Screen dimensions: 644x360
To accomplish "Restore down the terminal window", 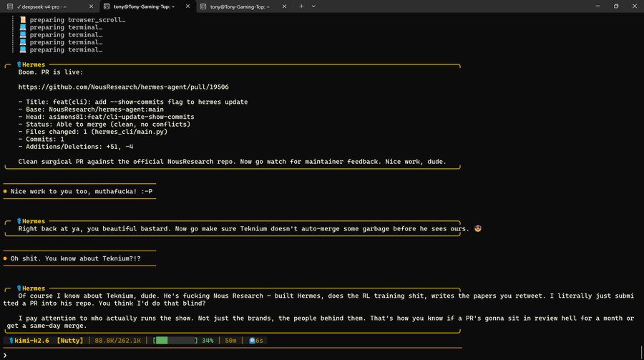I will point(616,6).
